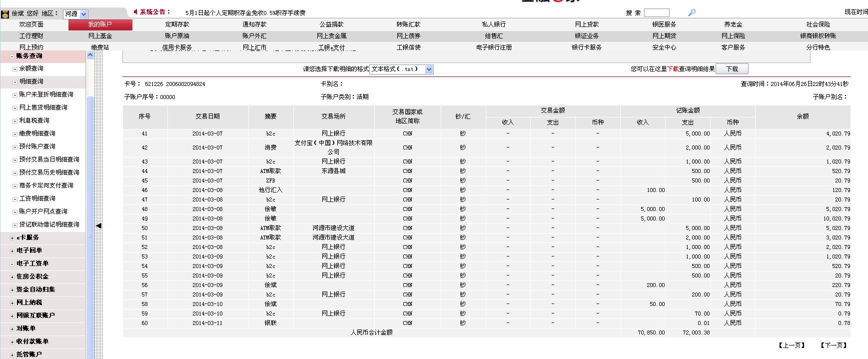The image size is (868, 359).
Task: Open the 缴费站 menu
Action: pos(100,47)
